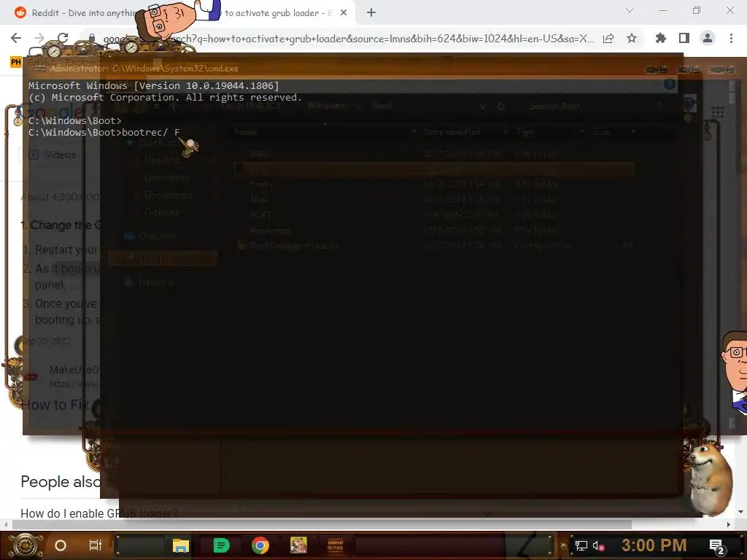Viewport: 747px width, 560px height.
Task: Close the grub loader search tab
Action: point(344,13)
